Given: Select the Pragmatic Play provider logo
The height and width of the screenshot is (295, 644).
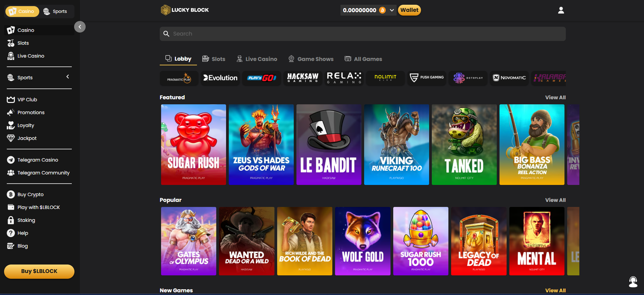Looking at the screenshot, I should tap(179, 78).
